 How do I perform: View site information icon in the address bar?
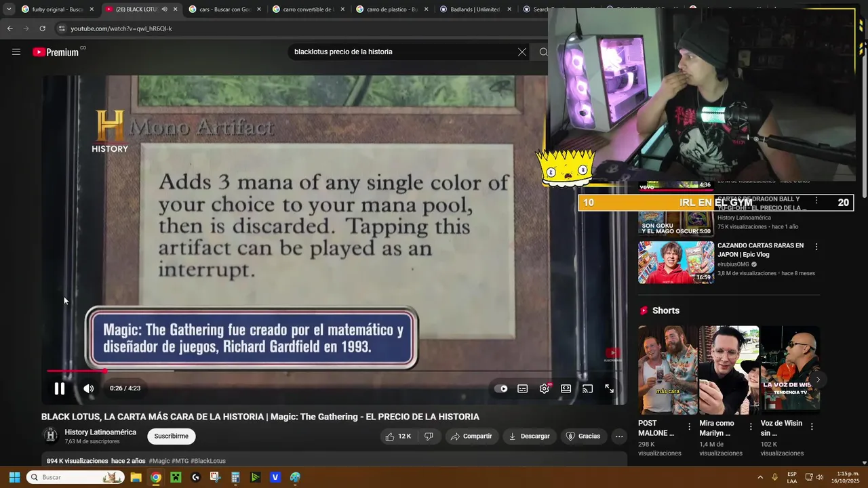coord(62,28)
